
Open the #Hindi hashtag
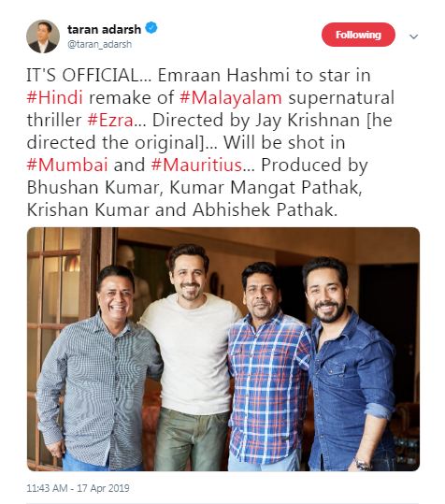(55, 97)
